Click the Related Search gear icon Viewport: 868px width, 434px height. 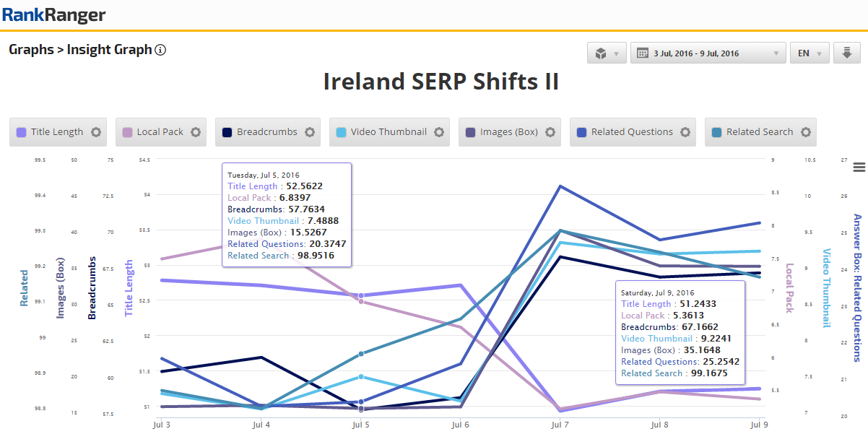(x=805, y=132)
